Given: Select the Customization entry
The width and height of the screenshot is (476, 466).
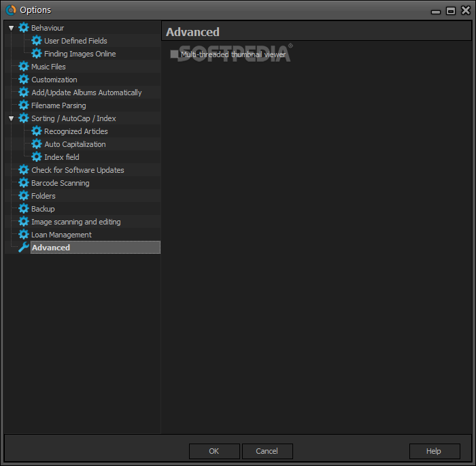Looking at the screenshot, I should click(x=54, y=80).
